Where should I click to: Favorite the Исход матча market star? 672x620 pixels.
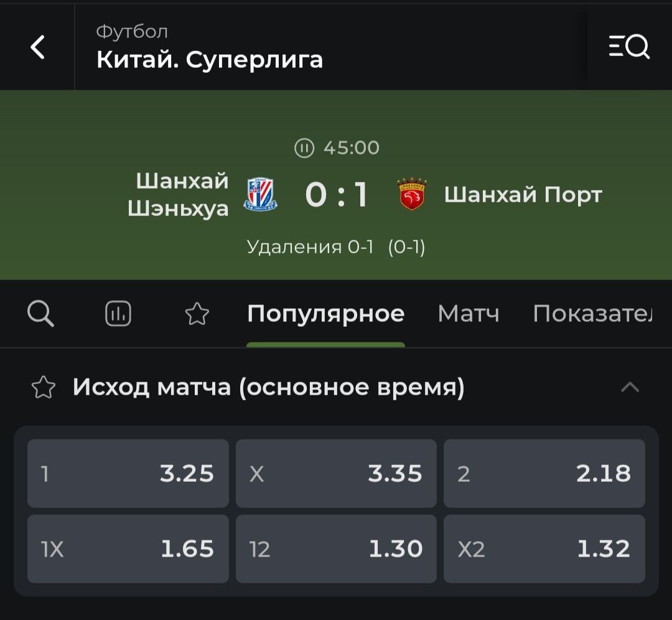(x=44, y=388)
